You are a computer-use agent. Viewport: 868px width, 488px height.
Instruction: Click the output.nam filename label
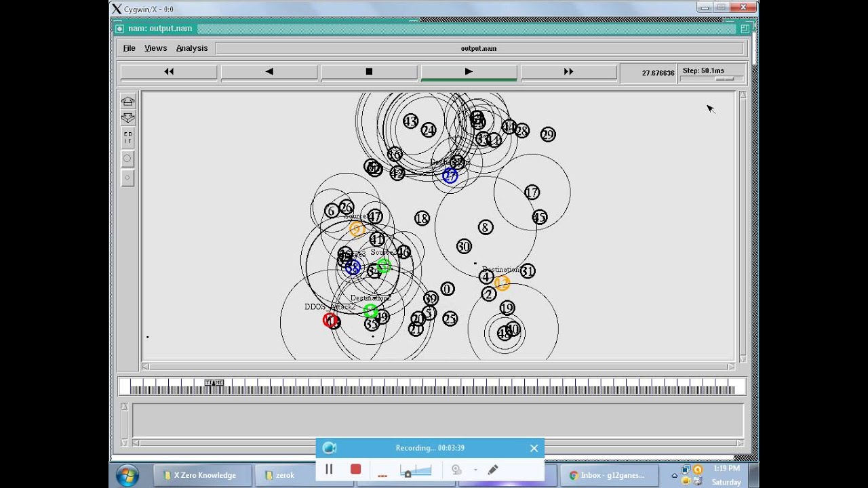point(479,49)
